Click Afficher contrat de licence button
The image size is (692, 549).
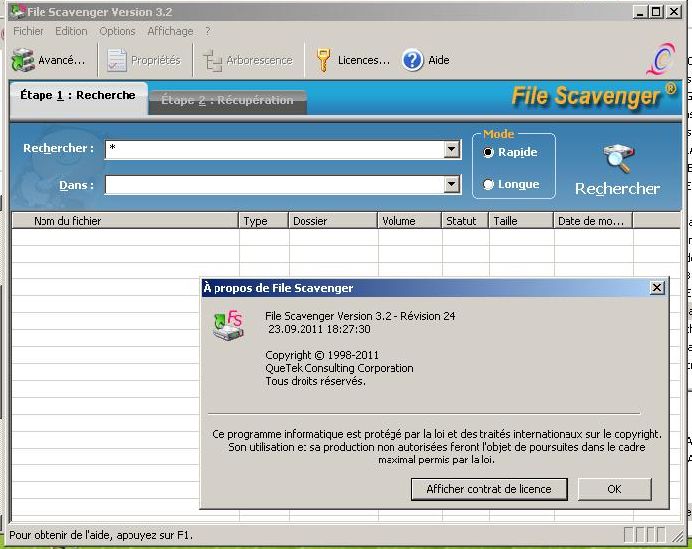[x=489, y=489]
